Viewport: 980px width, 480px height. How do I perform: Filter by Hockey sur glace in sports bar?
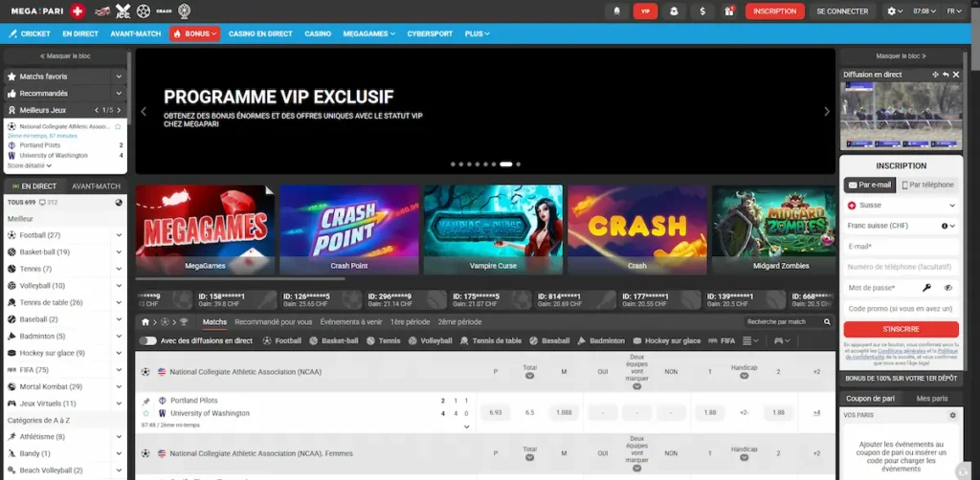pyautogui.click(x=666, y=340)
